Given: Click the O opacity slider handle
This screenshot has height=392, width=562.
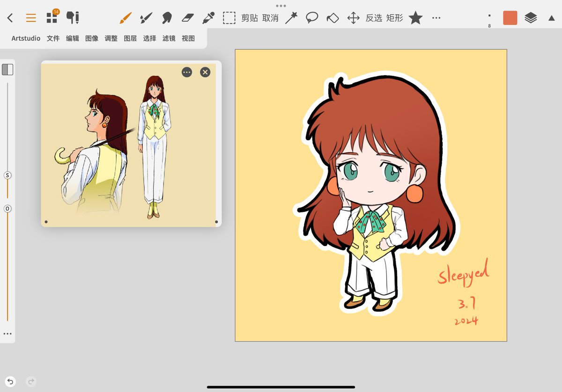Looking at the screenshot, I should pyautogui.click(x=7, y=209).
